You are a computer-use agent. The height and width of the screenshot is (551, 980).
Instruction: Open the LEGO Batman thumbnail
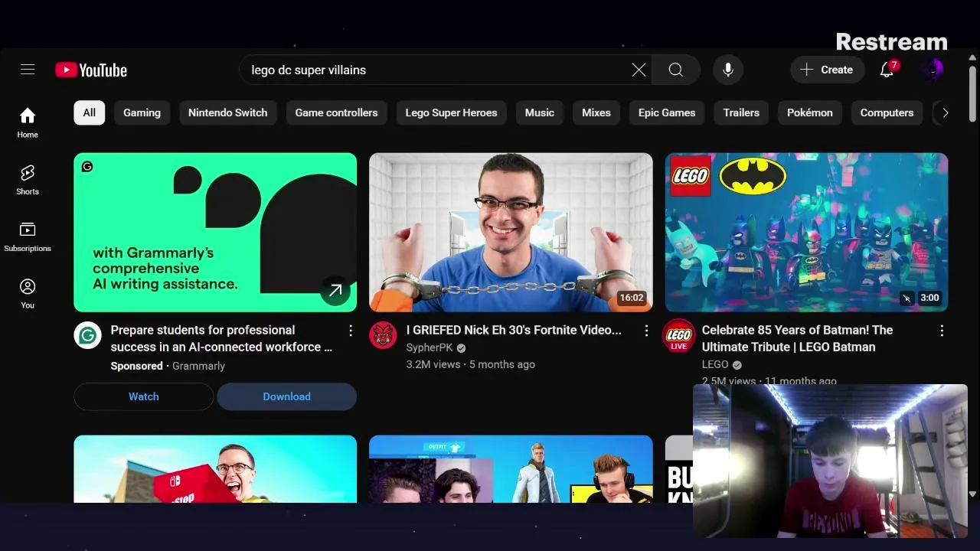806,232
